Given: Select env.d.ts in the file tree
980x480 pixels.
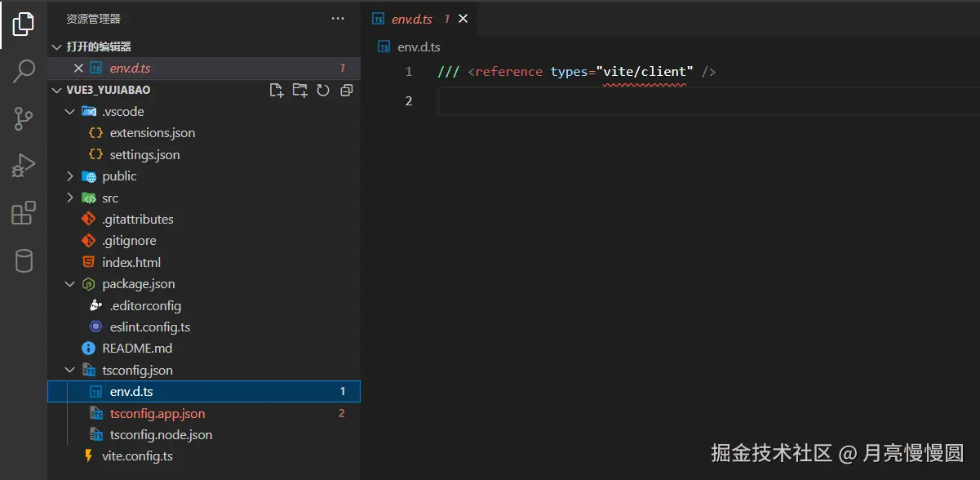Looking at the screenshot, I should pos(204,392).
